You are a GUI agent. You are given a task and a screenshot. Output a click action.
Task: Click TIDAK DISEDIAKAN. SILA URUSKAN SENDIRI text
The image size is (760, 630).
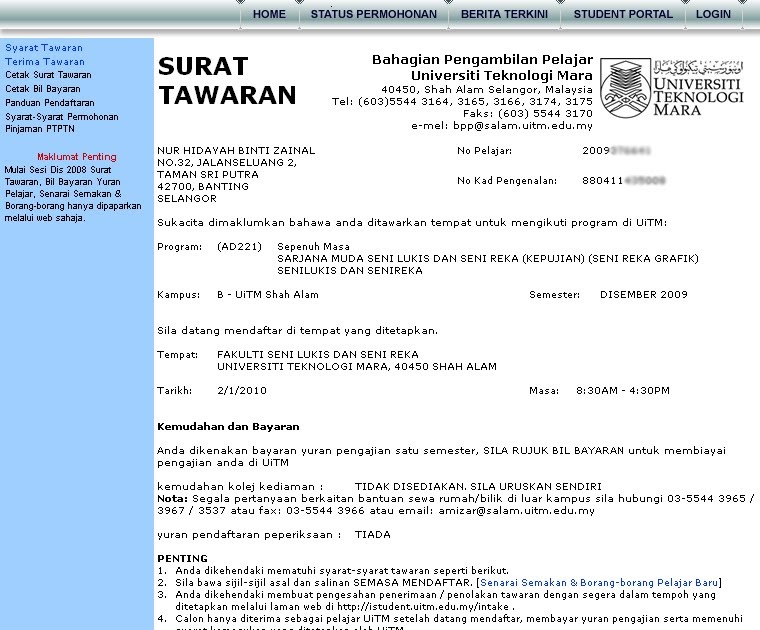point(478,487)
